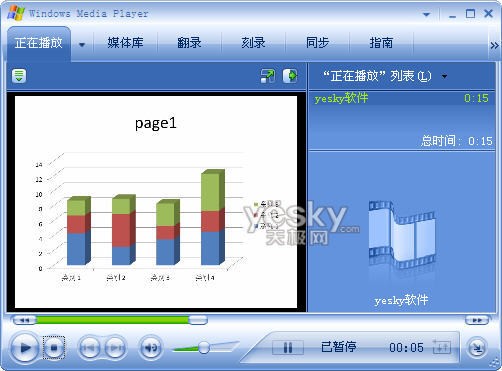This screenshot has width=502, height=371.
Task: Click the green playback progress bar
Action: [x=112, y=320]
